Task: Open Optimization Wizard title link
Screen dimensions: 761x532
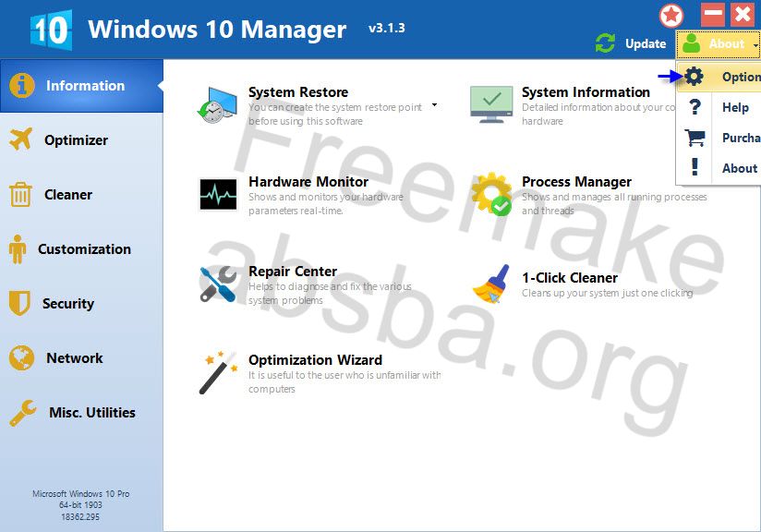Action: point(316,360)
